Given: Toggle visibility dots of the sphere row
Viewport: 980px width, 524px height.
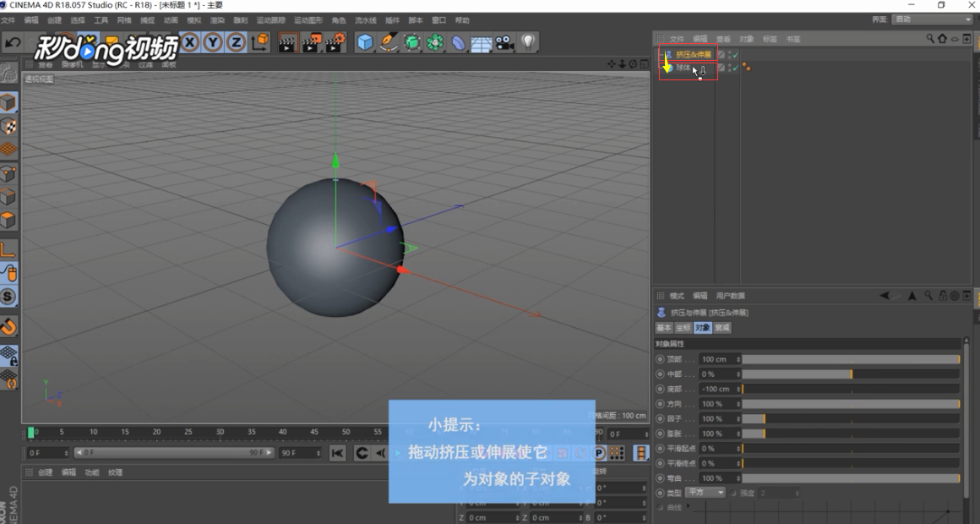Looking at the screenshot, I should 729,68.
